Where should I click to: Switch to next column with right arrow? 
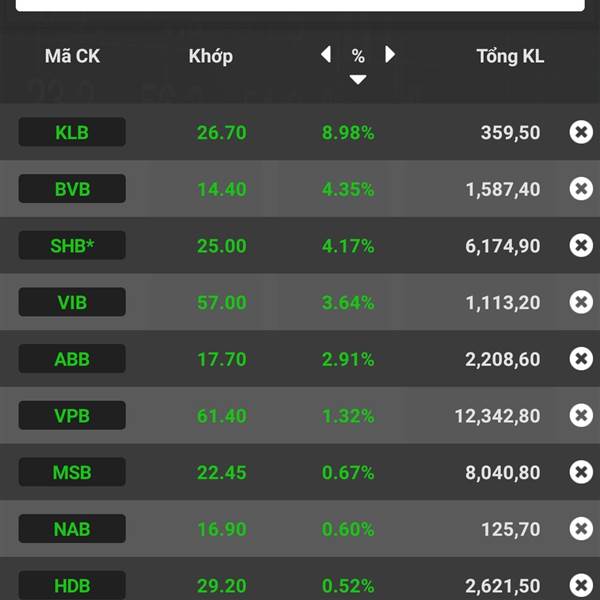(x=390, y=54)
